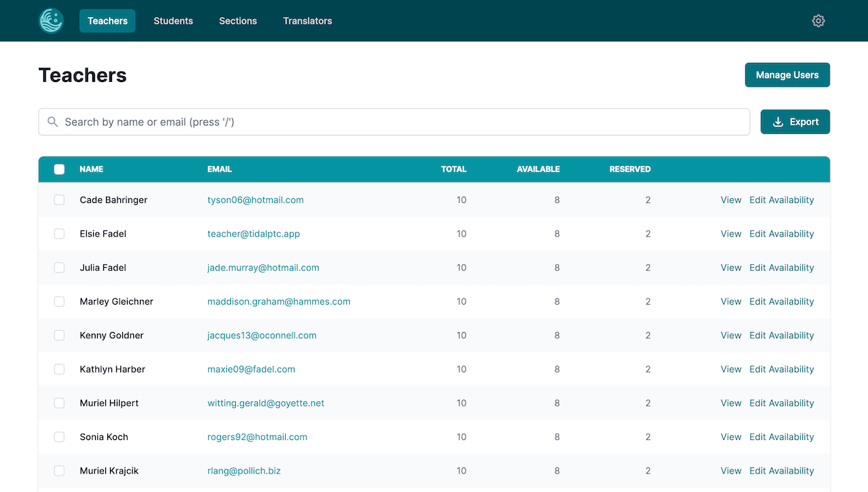Click email maddison.graham@hammes.com
This screenshot has width=868, height=492.
tap(279, 301)
